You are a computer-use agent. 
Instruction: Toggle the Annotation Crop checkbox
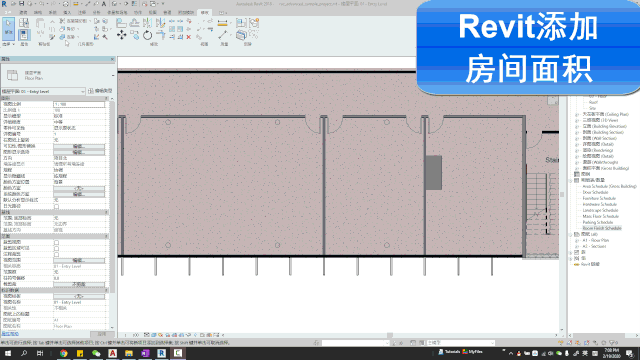point(56,254)
